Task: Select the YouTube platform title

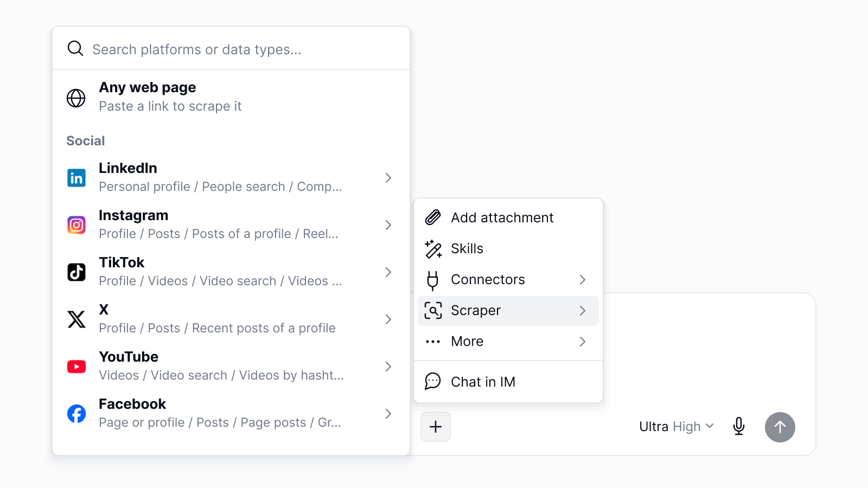Action: 129,357
